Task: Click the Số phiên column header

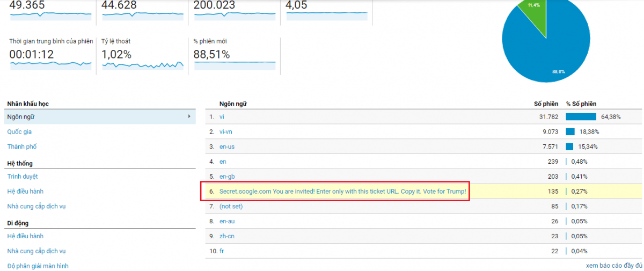Action: (546, 104)
